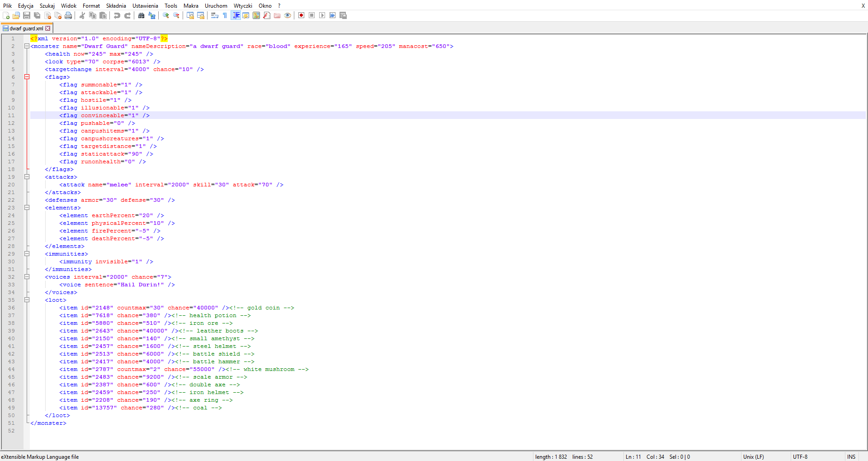The height and width of the screenshot is (461, 868).
Task: Open the Function List panel icon
Action: [267, 15]
